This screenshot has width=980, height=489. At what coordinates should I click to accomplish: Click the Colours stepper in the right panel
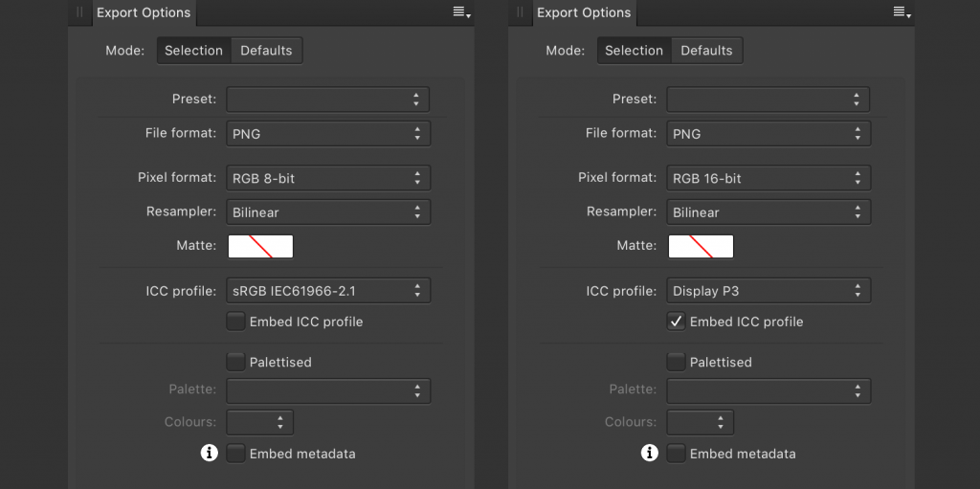pyautogui.click(x=701, y=422)
